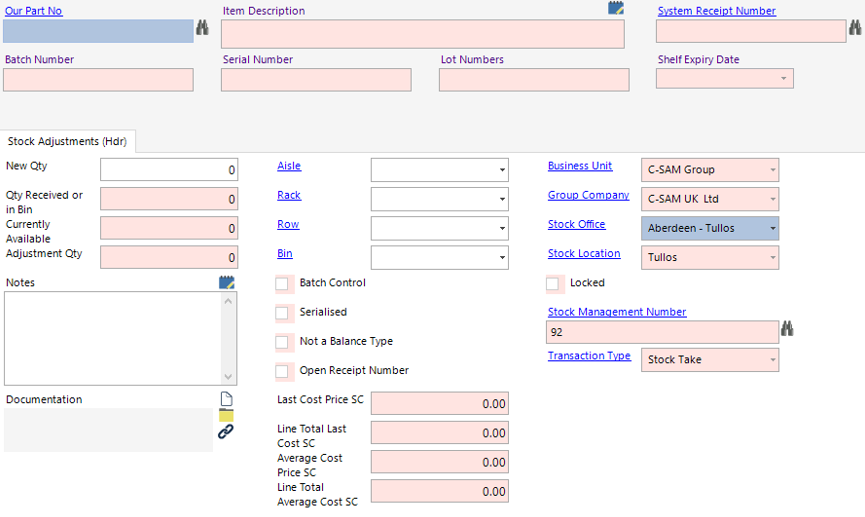Image resolution: width=865 pixels, height=517 pixels.
Task: Select the Stock Adjustments (Hdr) tab
Action: (x=68, y=142)
